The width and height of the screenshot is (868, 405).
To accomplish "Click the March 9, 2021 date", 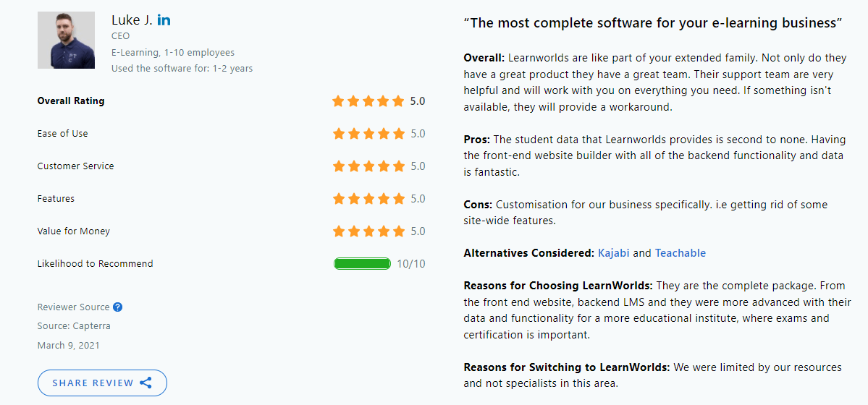I will [69, 345].
